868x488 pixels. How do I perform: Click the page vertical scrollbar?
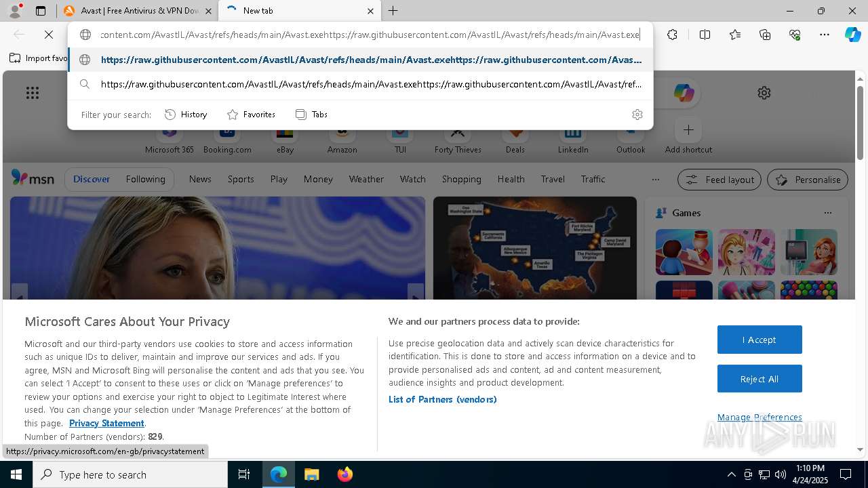(861, 122)
